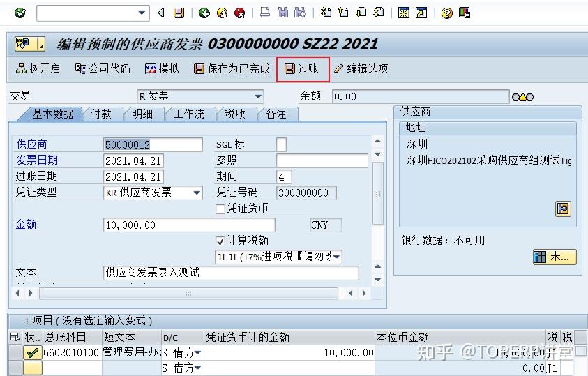
Task: Click the collapse command field triangle
Action: (x=161, y=13)
